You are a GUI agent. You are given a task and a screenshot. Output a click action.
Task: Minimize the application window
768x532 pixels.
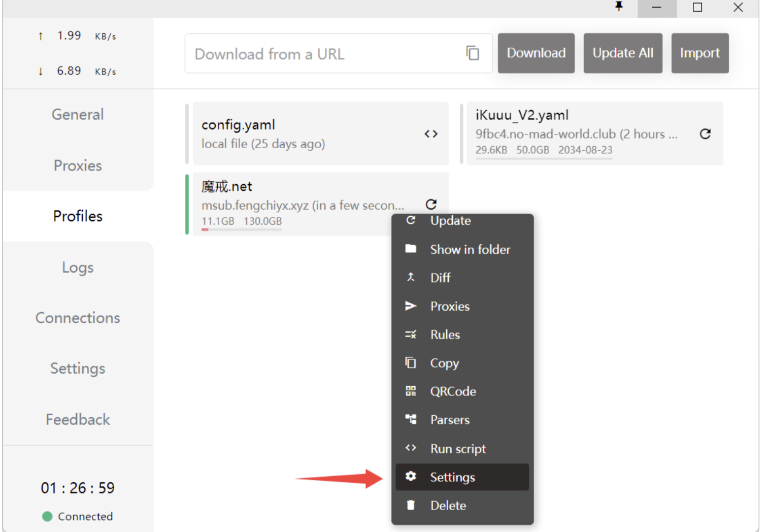(x=657, y=7)
